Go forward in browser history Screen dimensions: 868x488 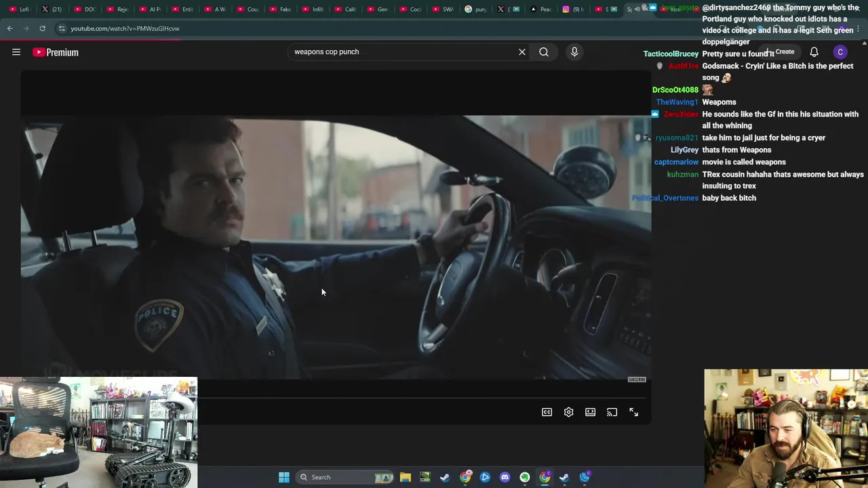point(26,28)
